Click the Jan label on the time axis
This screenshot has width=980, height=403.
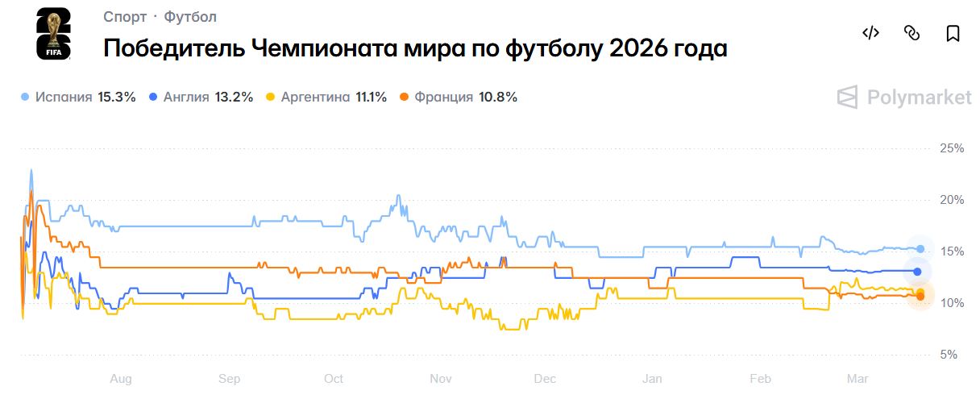click(652, 378)
